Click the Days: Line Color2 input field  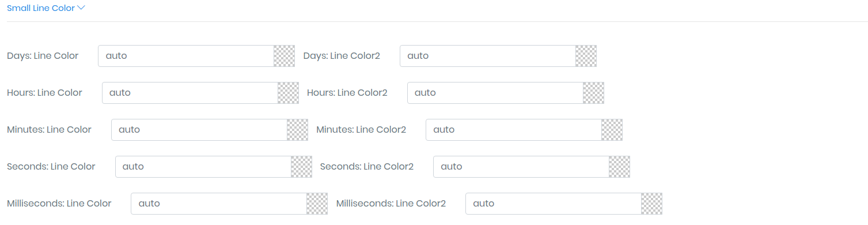click(x=488, y=56)
